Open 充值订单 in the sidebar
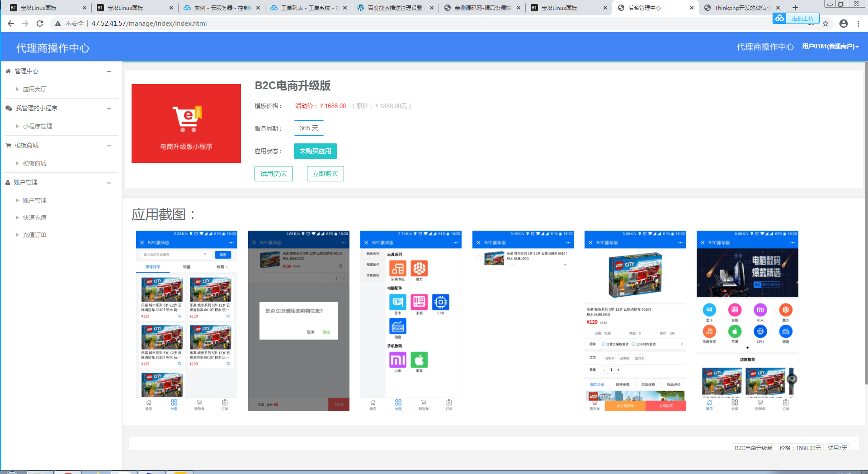This screenshot has height=474, width=868. (35, 235)
